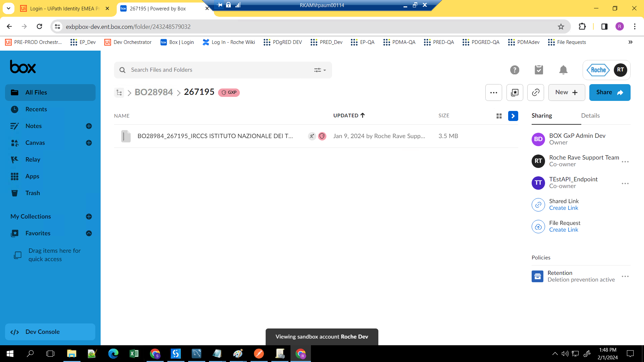Open options for TEstAPI_Endpoint collaborator

625,183
